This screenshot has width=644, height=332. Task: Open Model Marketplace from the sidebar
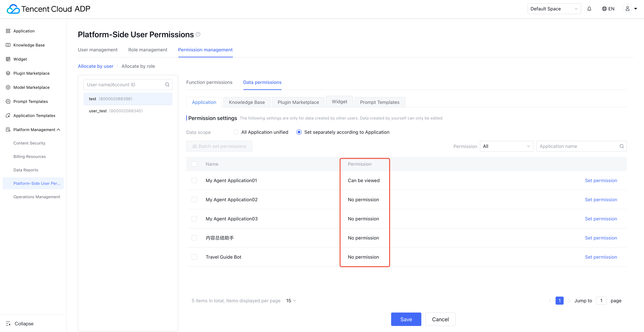[31, 87]
